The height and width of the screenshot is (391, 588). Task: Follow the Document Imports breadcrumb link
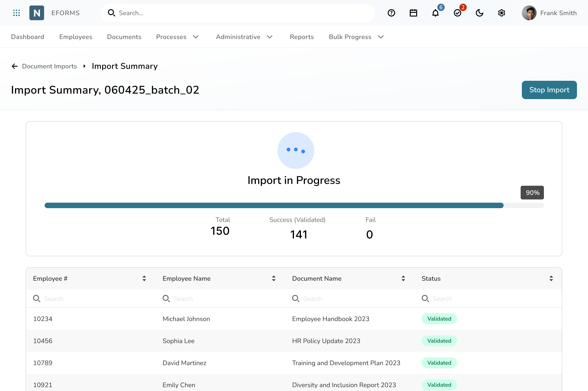[49, 66]
